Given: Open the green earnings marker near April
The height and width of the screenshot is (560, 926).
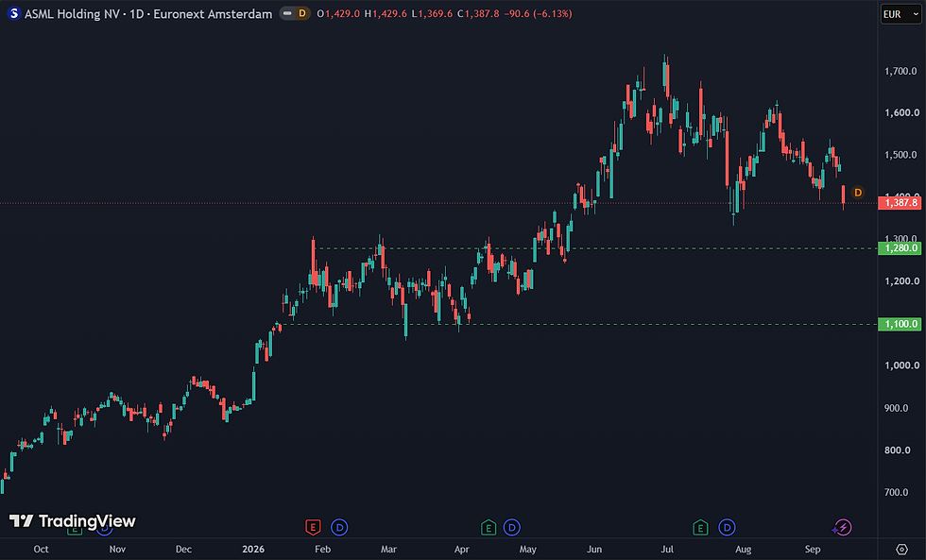Looking at the screenshot, I should (488, 527).
